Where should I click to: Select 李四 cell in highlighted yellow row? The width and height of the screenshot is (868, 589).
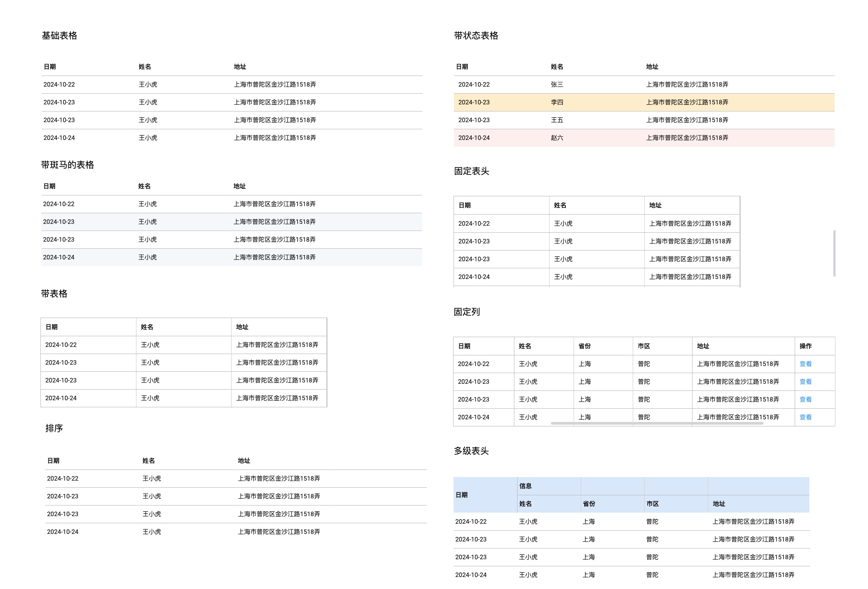pos(557,102)
